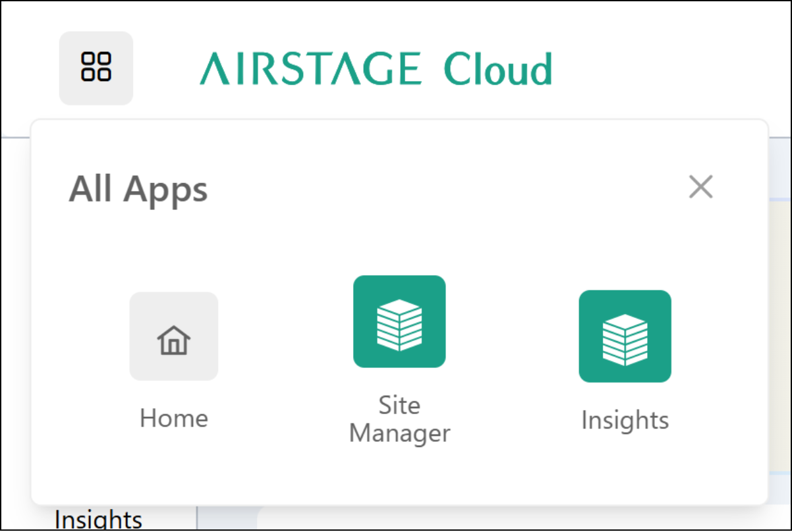This screenshot has width=792, height=532.
Task: Select the Home text label
Action: 173,418
